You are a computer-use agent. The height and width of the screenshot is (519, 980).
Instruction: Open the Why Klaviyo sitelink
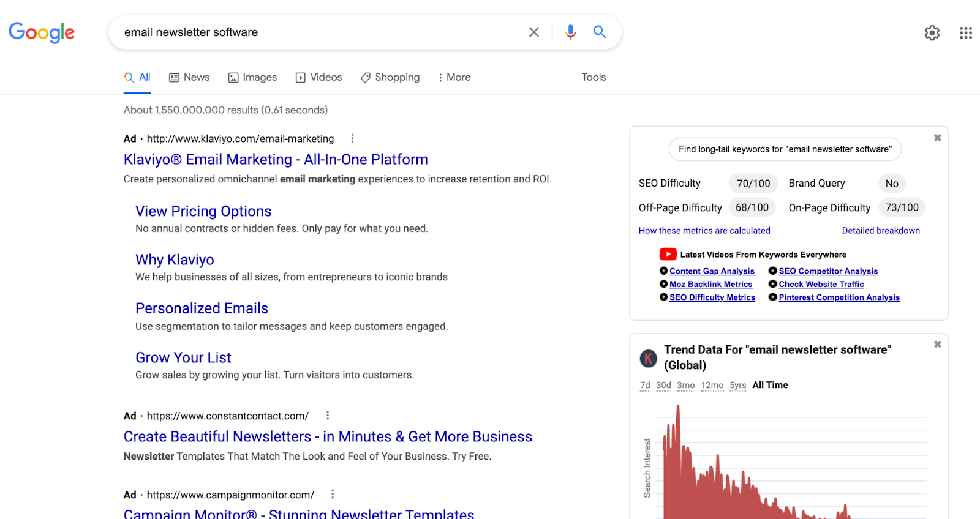coord(175,259)
